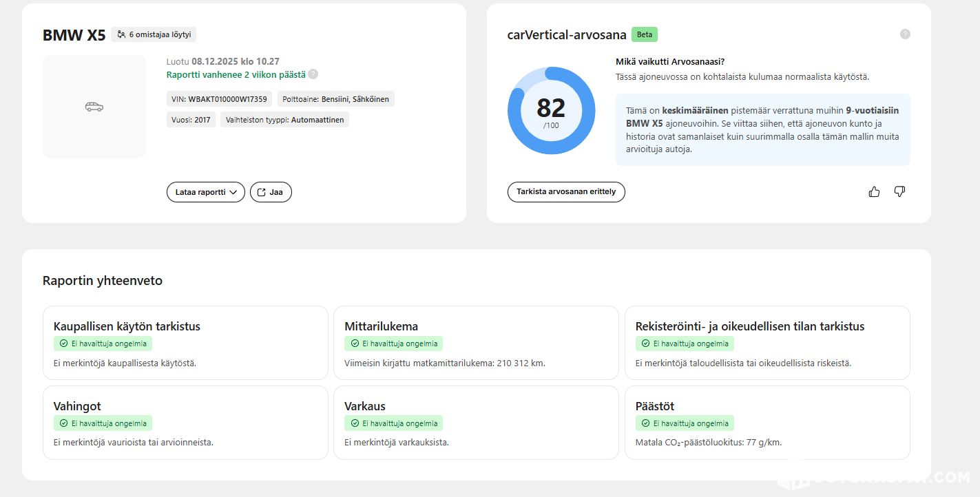Screen dimensions: 980x497
Task: Click the car placeholder image
Action: pos(94,107)
